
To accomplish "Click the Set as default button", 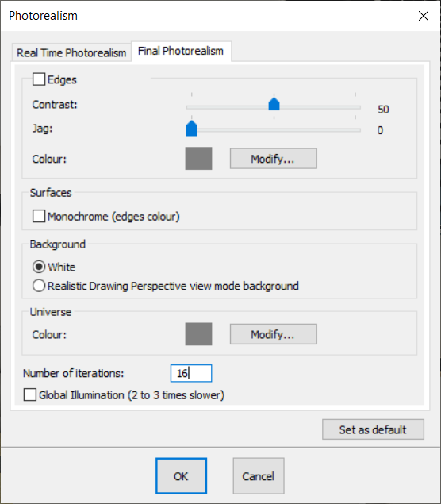I will click(374, 429).
